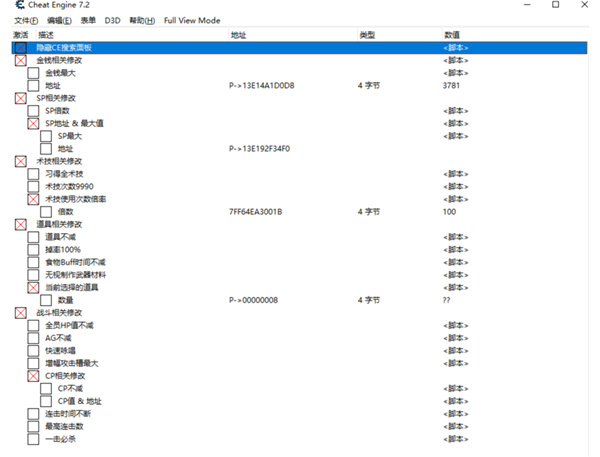Screen dimensions: 600x457
Task: Enable the SP最大 checkbox
Action: (46, 136)
